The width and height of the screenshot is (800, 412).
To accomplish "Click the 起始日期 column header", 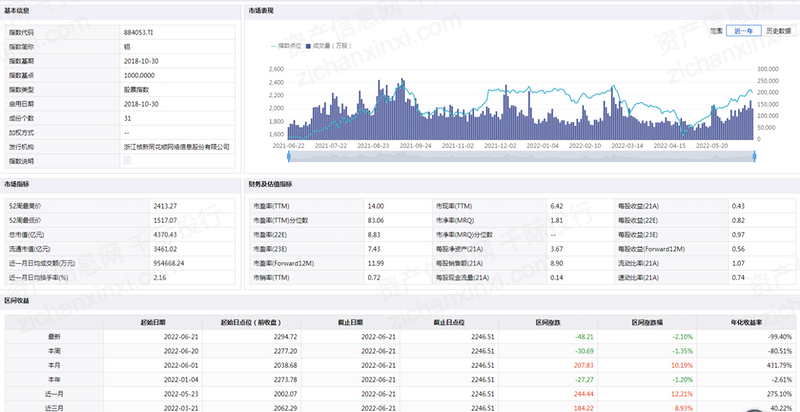I will point(153,322).
